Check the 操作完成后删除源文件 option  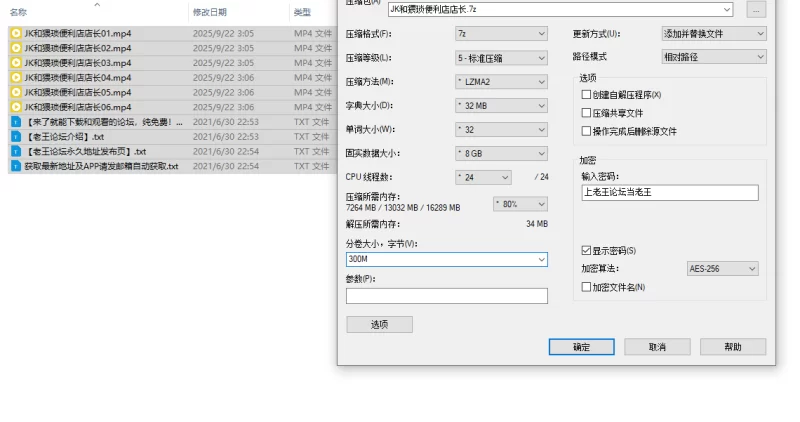tap(586, 131)
